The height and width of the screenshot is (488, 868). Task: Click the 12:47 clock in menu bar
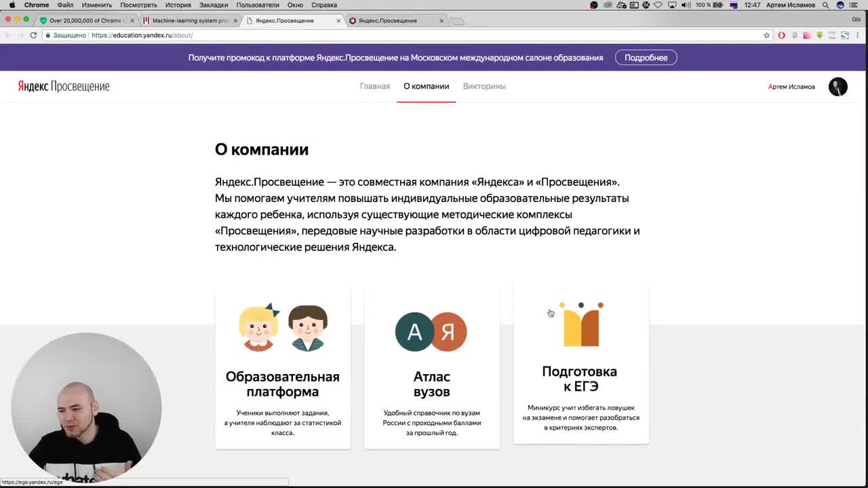pos(751,5)
